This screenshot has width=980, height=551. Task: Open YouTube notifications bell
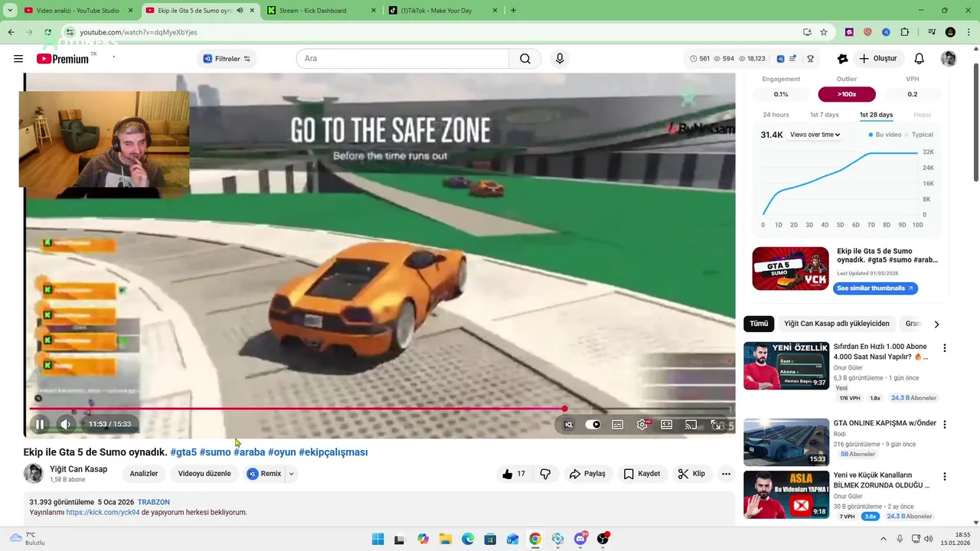(x=920, y=59)
